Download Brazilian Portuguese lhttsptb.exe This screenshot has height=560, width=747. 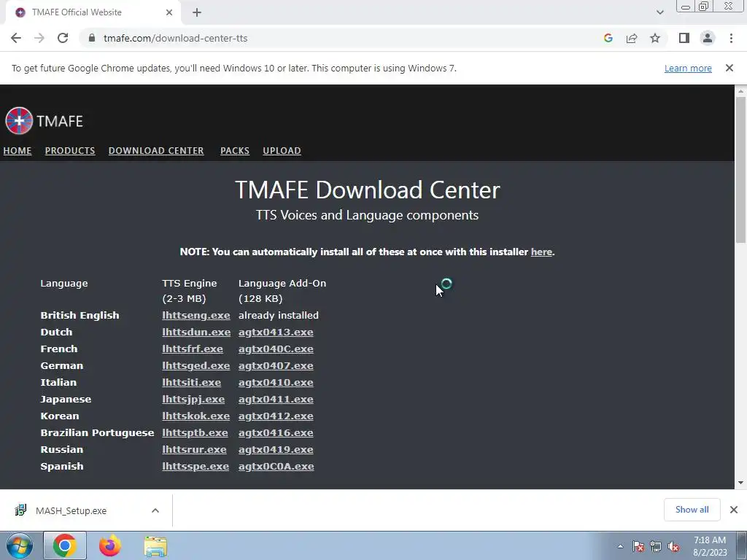coord(195,433)
